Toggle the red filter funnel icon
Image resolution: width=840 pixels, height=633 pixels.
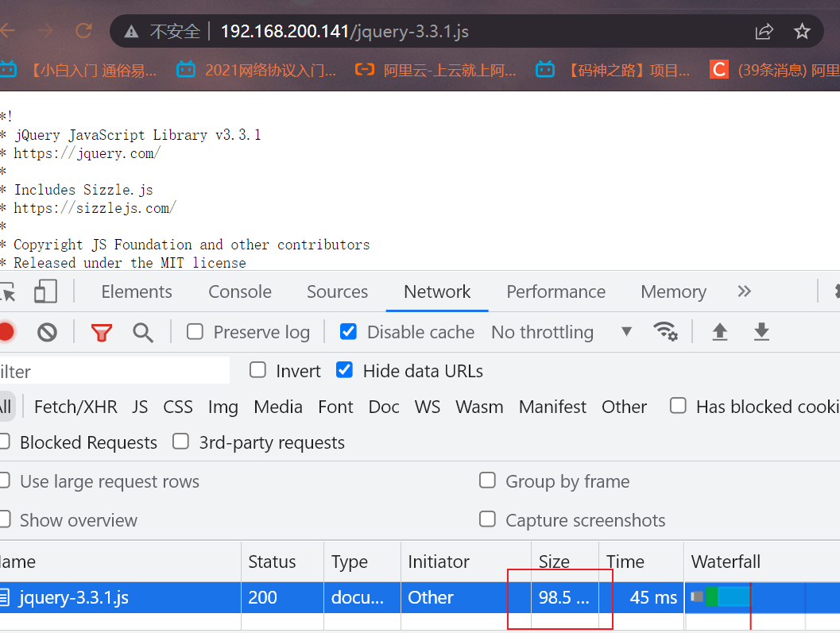point(101,332)
